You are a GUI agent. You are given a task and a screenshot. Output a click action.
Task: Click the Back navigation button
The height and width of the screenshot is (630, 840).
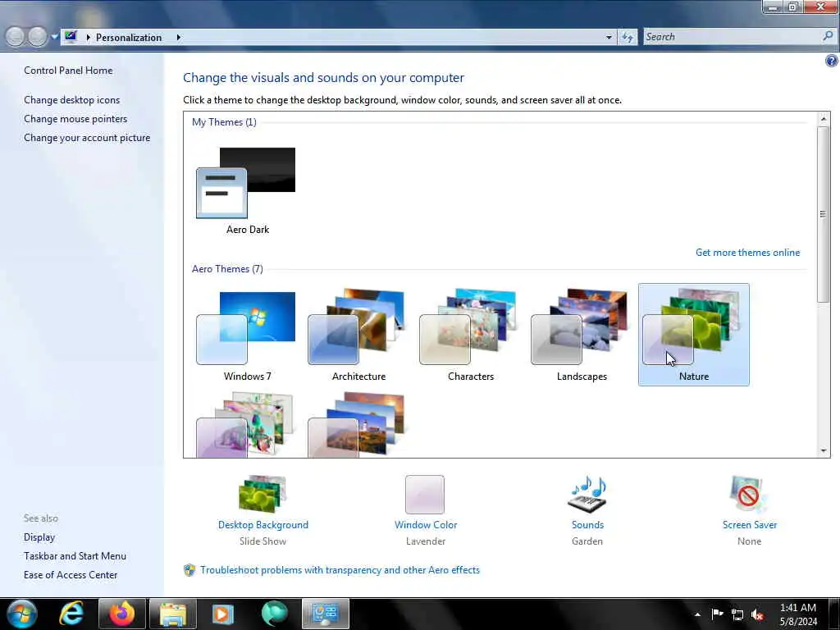15,36
